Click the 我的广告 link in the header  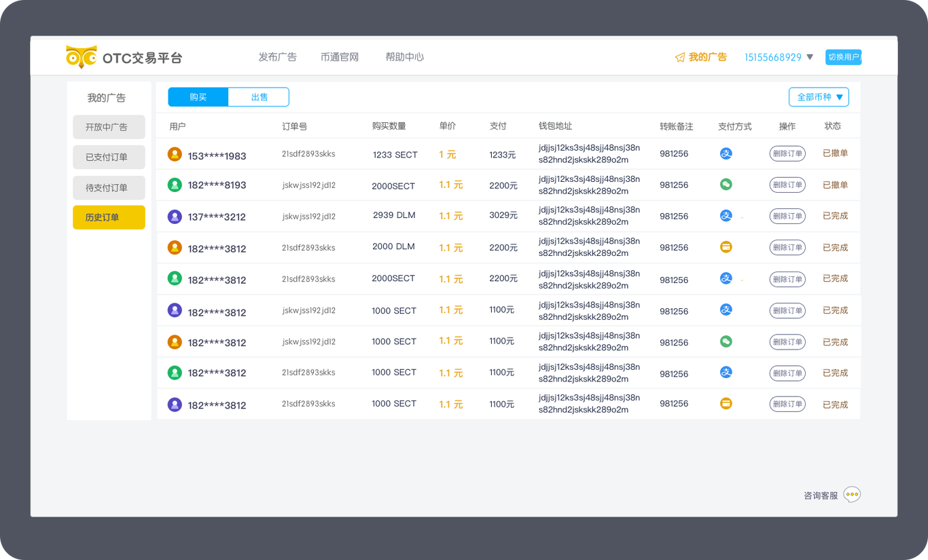[708, 58]
